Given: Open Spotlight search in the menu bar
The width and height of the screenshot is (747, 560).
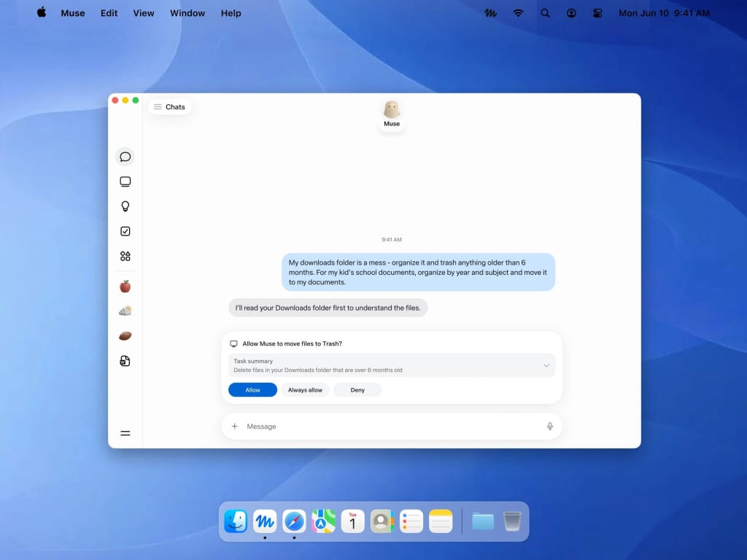Looking at the screenshot, I should pos(545,13).
